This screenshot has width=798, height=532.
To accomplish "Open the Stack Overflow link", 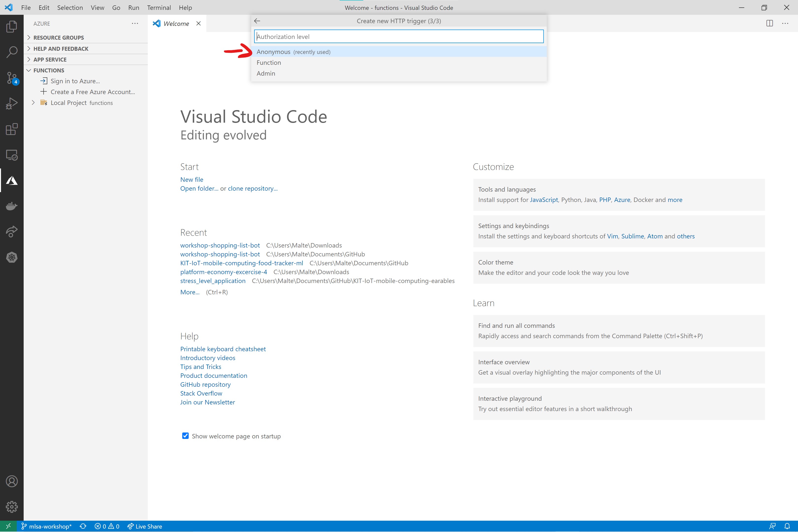I will click(x=201, y=393).
